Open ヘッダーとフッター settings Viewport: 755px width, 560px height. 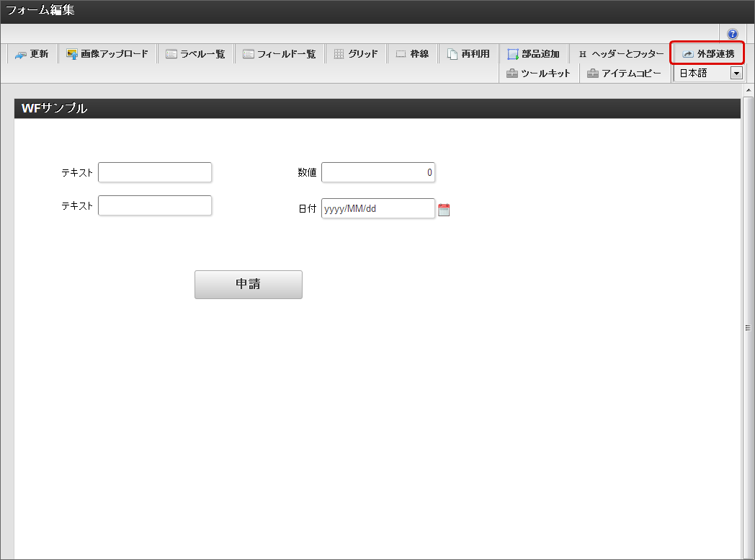coord(621,54)
